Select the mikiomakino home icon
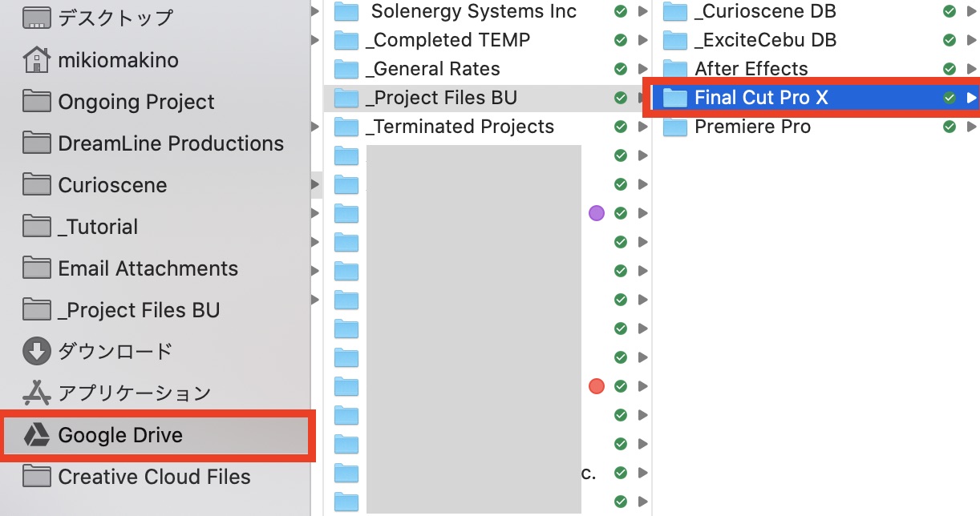 37,60
